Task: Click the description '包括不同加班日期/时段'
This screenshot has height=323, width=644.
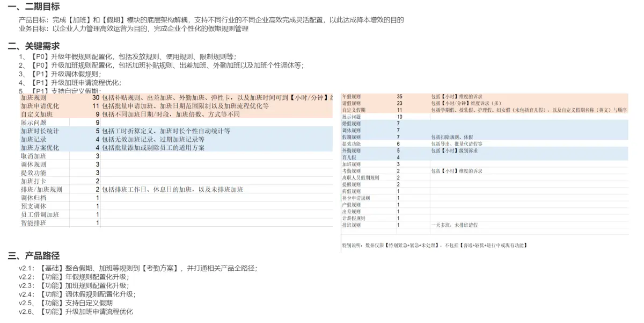Action: click(171, 114)
